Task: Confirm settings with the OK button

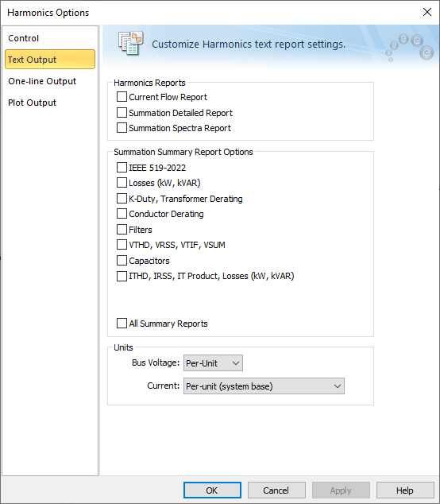Action: (x=212, y=490)
